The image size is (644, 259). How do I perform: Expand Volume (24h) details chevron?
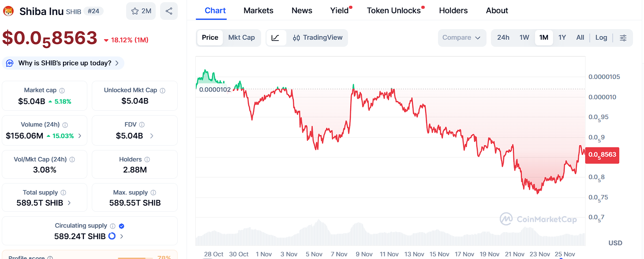click(80, 136)
